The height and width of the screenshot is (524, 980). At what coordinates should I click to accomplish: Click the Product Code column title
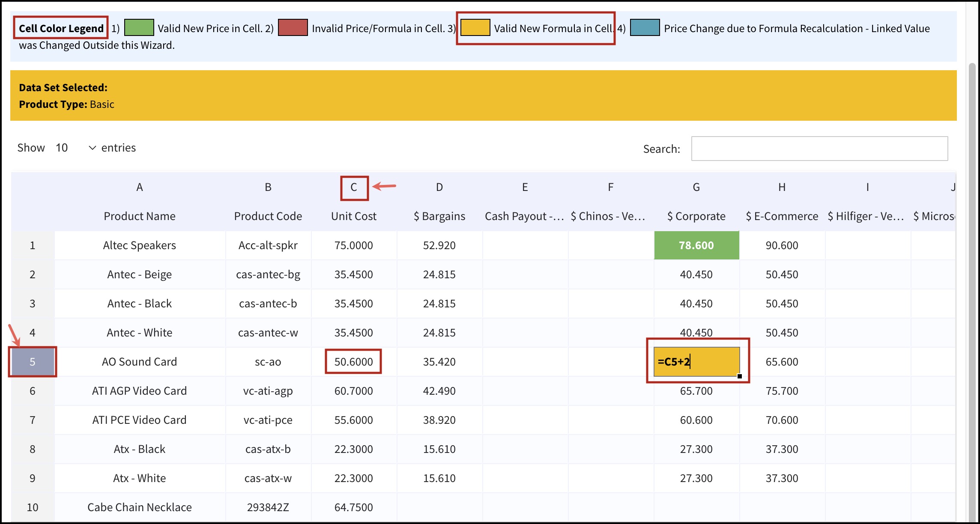[268, 216]
